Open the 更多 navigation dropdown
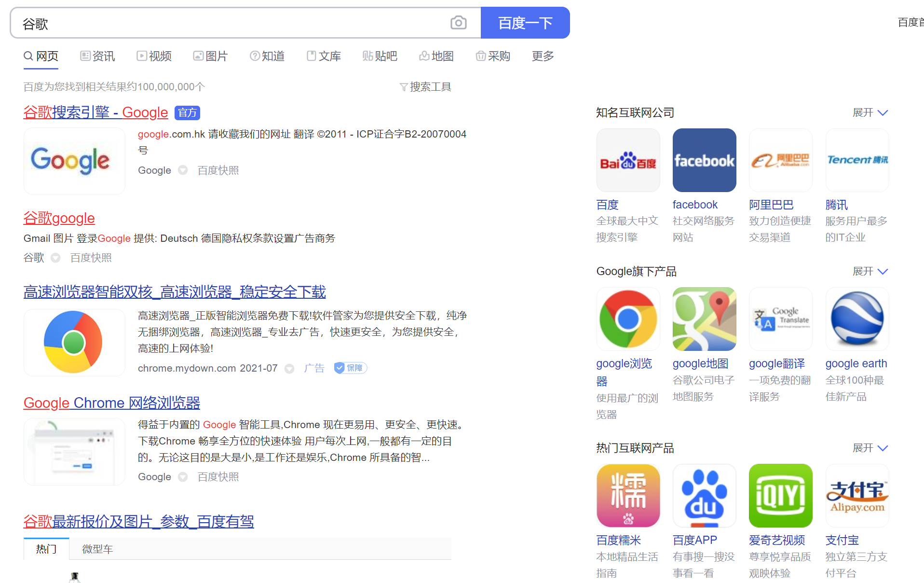The height and width of the screenshot is (583, 924). click(542, 56)
